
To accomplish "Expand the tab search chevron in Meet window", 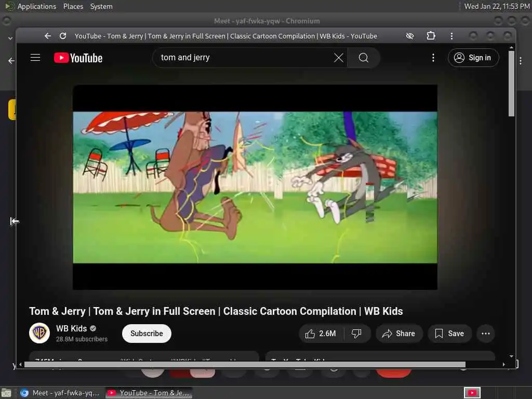I will coord(10,38).
